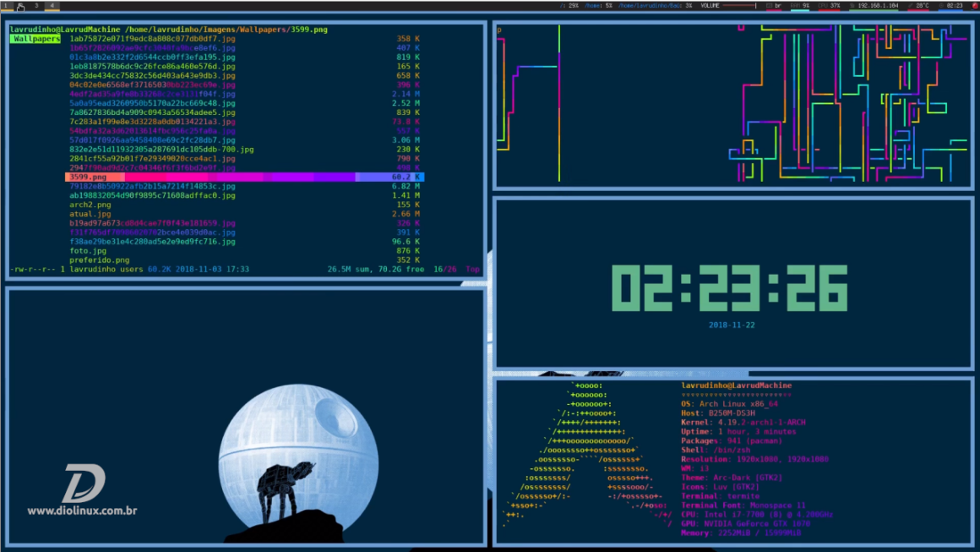Click the CPU usage indicator in the top bar

tap(829, 4)
